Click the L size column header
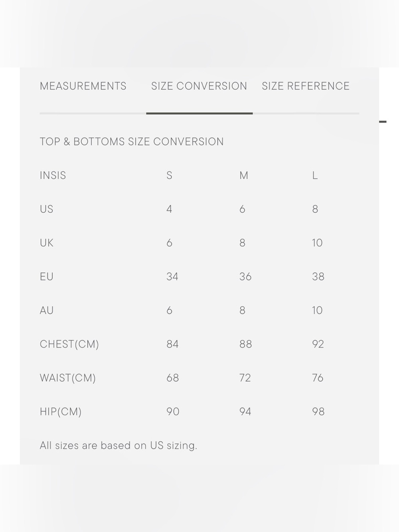Image resolution: width=399 pixels, height=532 pixels. (315, 176)
